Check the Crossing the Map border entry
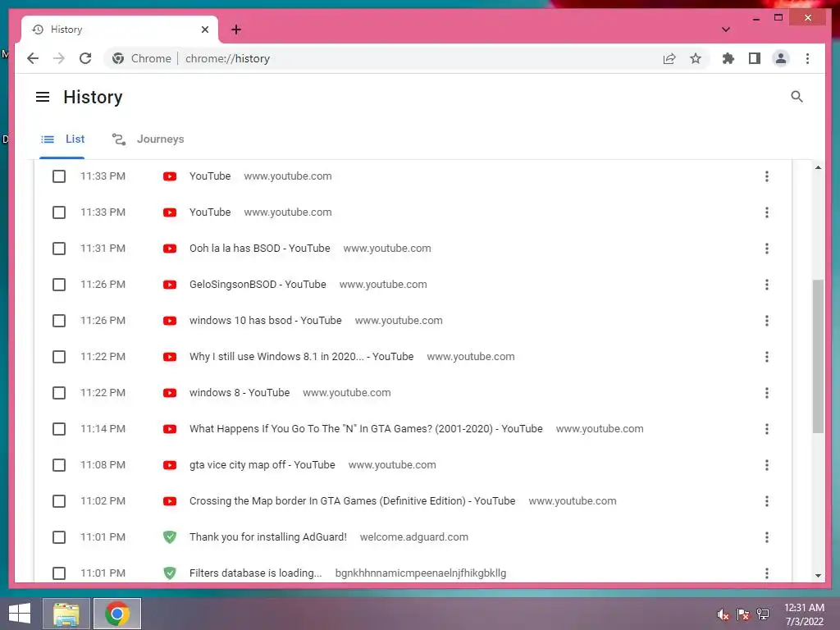840x630 pixels. click(x=59, y=501)
